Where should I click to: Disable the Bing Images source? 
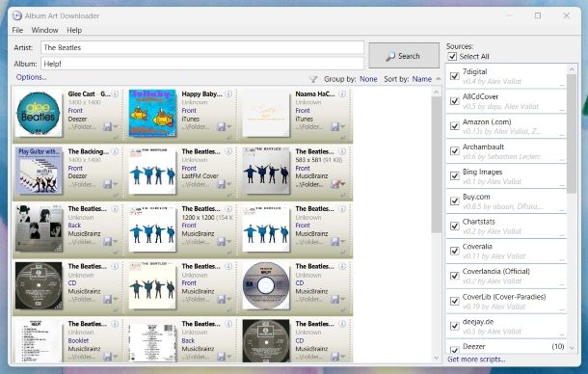455,175
